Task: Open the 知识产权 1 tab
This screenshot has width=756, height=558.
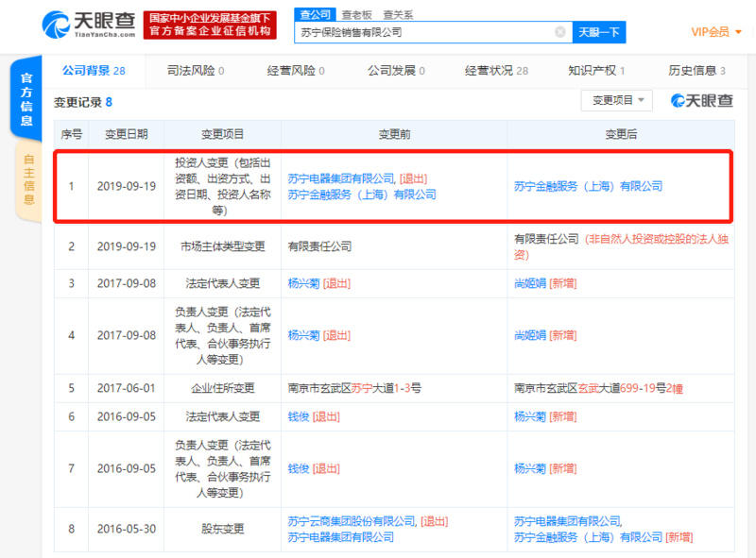Action: click(596, 71)
